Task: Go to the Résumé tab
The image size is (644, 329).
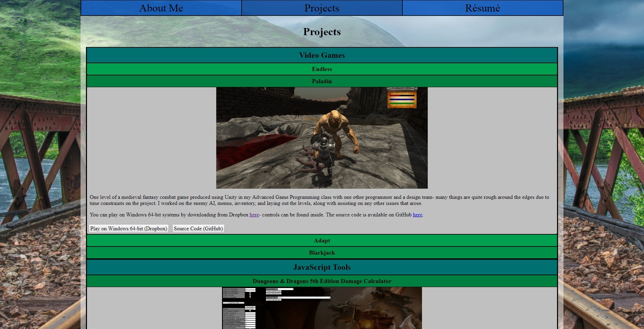Action: 483,8
